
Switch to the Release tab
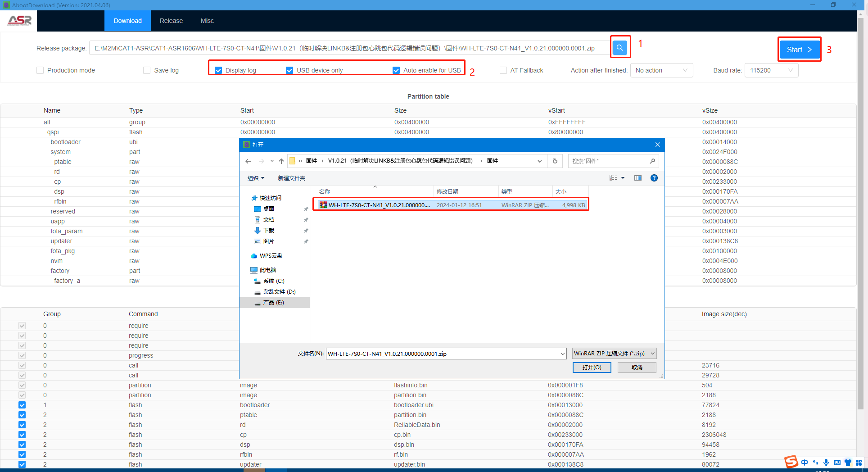171,21
